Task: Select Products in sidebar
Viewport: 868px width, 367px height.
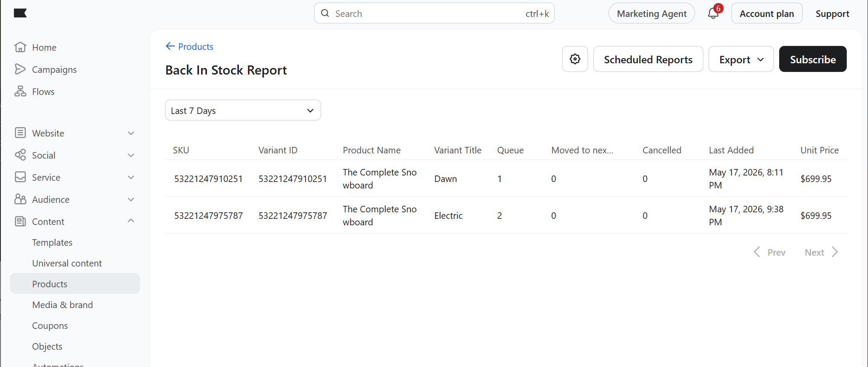Action: point(75,283)
